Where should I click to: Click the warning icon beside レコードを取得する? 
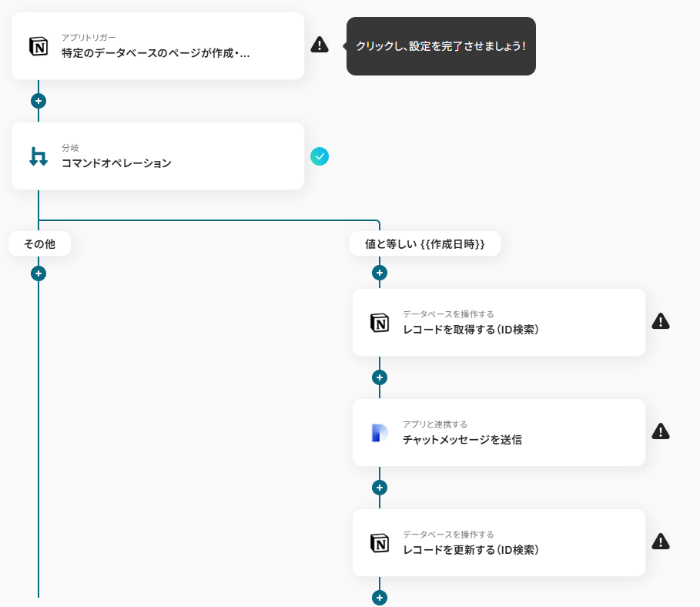click(661, 321)
